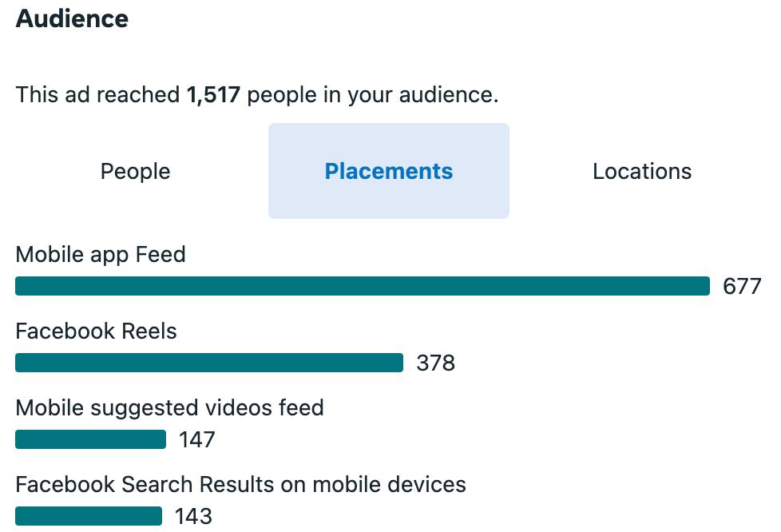Click the Facebook Reels label
The height and width of the screenshot is (532, 781).
click(x=96, y=331)
